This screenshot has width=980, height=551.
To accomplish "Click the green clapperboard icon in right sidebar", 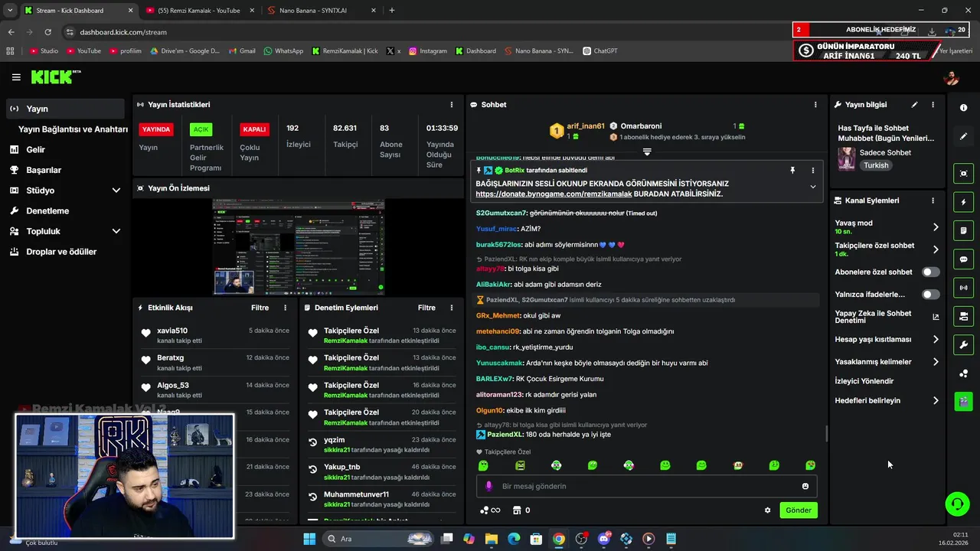I will click(x=963, y=401).
